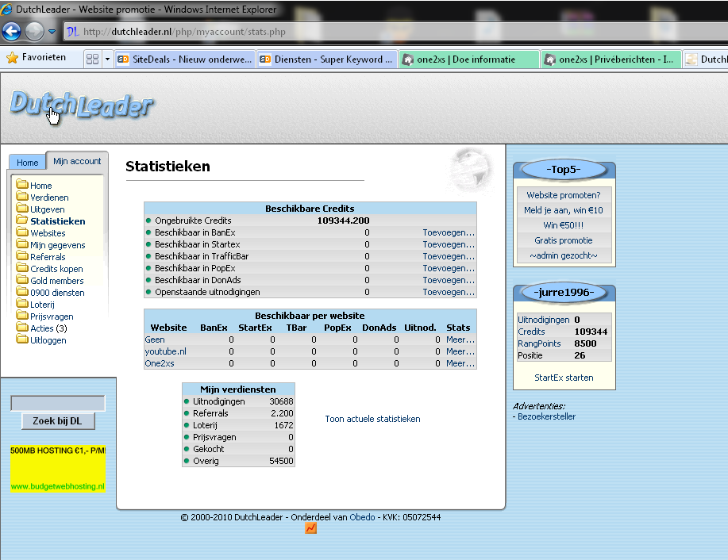The width and height of the screenshot is (728, 560).
Task: Click the Uitloggen folder icon
Action: 21,339
